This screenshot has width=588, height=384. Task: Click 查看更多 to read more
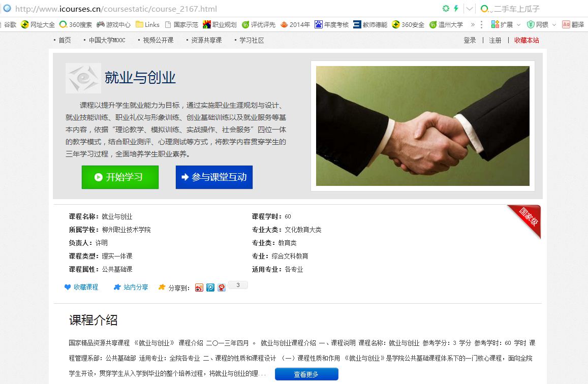coord(306,374)
